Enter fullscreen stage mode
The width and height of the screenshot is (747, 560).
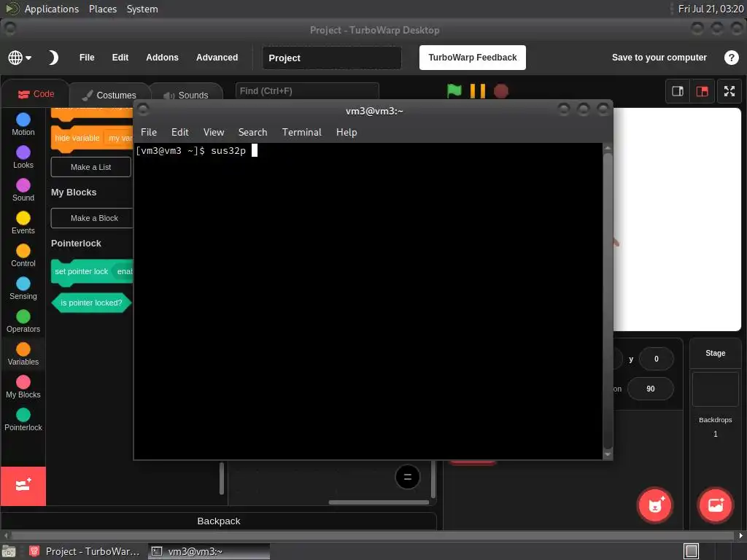pos(729,91)
